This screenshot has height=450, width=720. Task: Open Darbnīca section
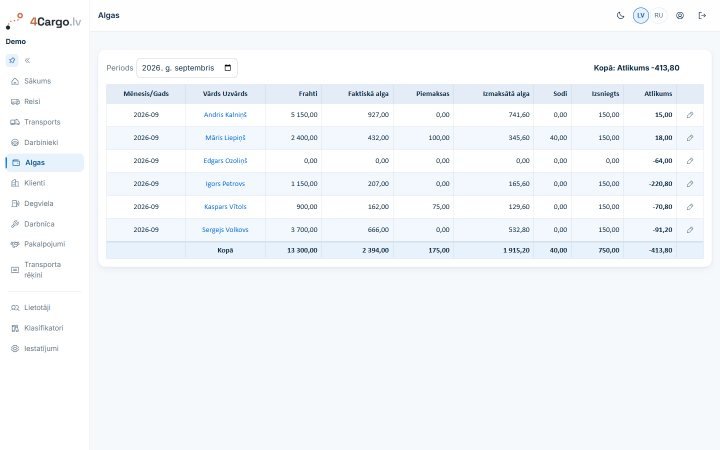45,224
